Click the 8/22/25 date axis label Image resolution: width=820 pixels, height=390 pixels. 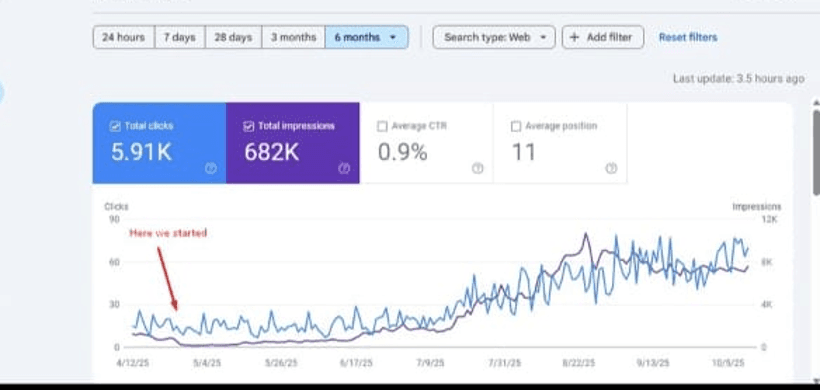pyautogui.click(x=578, y=363)
